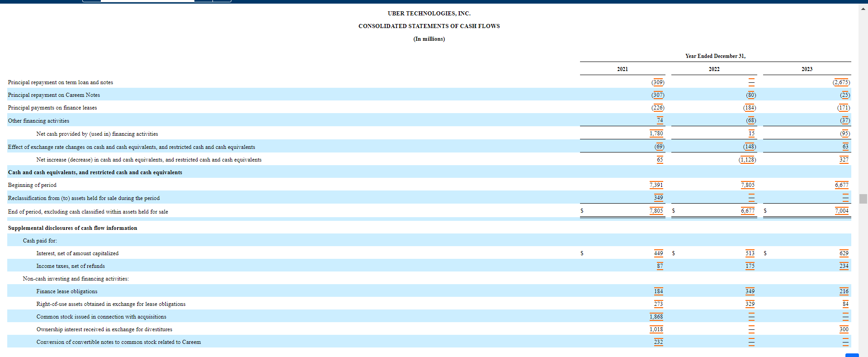Select 2022 exchange rate effect (148)
Screen dimensions: 868x357
[750, 147]
